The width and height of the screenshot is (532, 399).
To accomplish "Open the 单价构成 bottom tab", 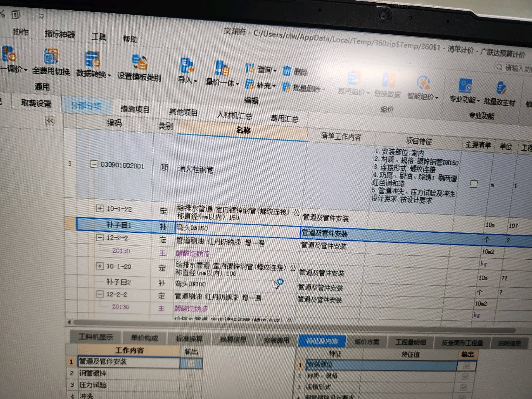I will [144, 338].
